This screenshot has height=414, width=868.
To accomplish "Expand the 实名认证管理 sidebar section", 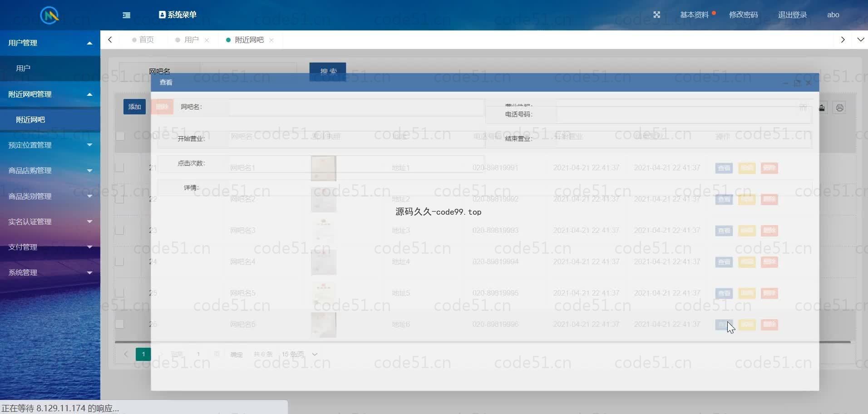I will [50, 222].
